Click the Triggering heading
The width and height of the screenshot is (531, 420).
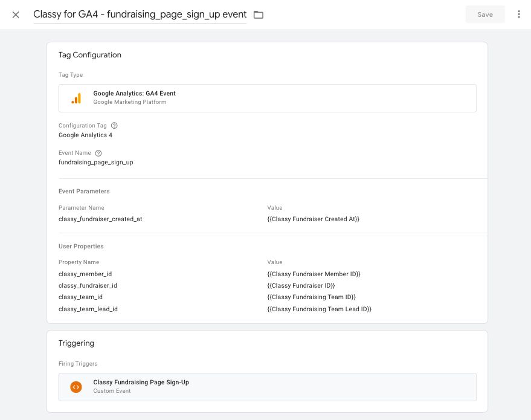coord(76,343)
